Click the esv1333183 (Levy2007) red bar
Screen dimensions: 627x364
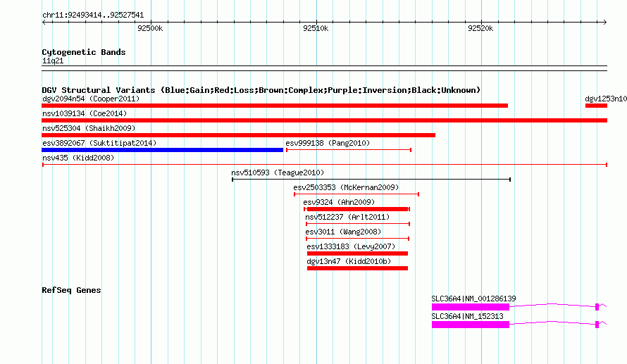[x=357, y=253]
